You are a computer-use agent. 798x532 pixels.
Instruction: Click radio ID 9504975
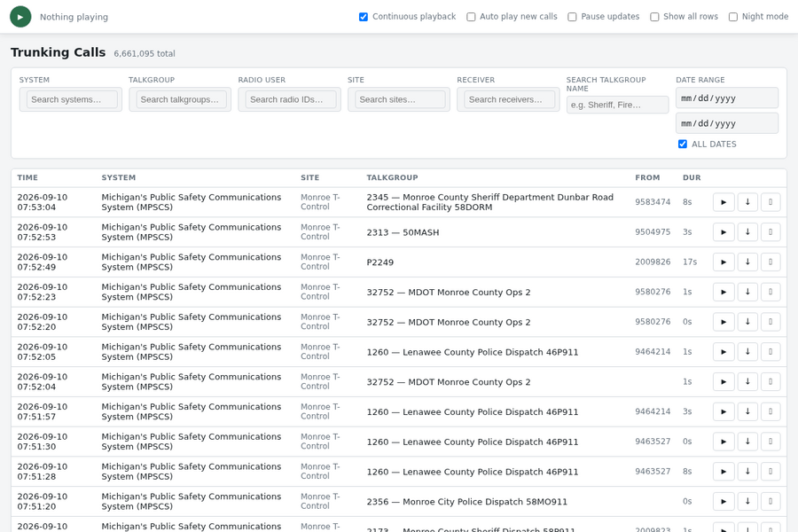coord(653,232)
